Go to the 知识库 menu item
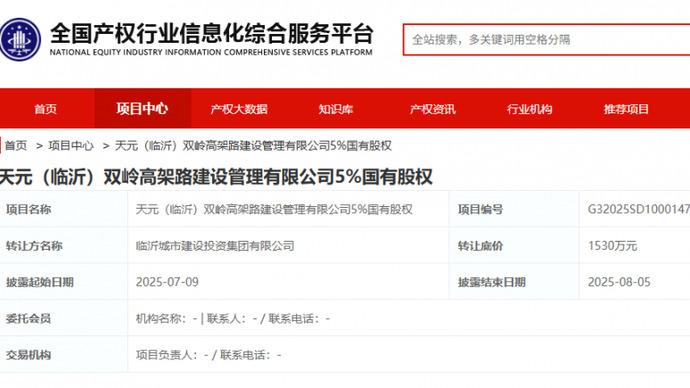 point(336,109)
